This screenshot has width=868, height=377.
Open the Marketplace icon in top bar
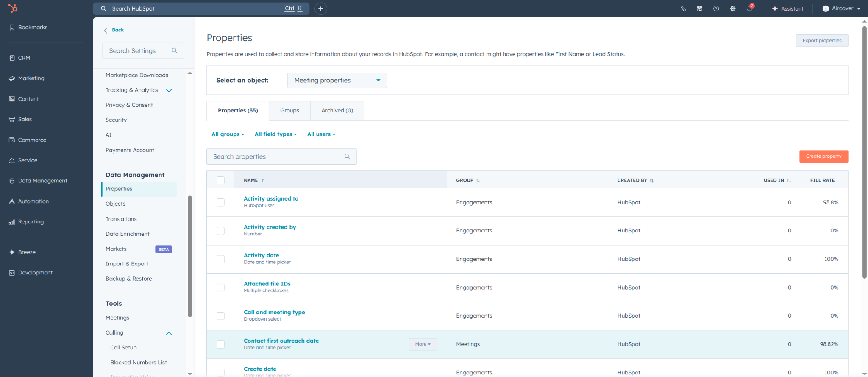(x=700, y=8)
